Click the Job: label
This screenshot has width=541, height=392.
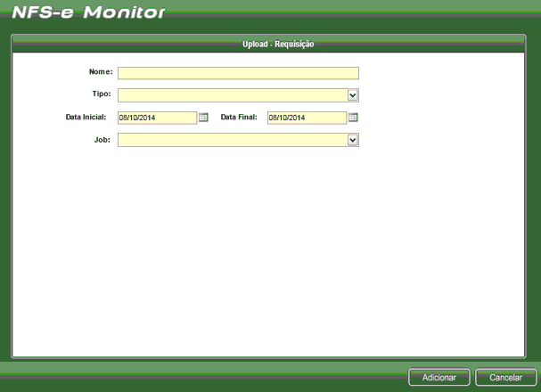point(102,140)
